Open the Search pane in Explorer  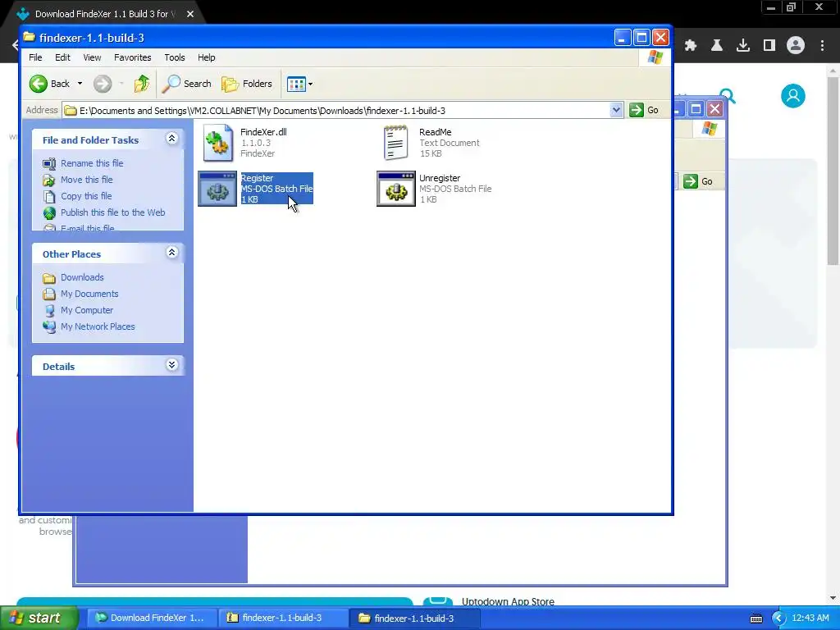tap(187, 84)
